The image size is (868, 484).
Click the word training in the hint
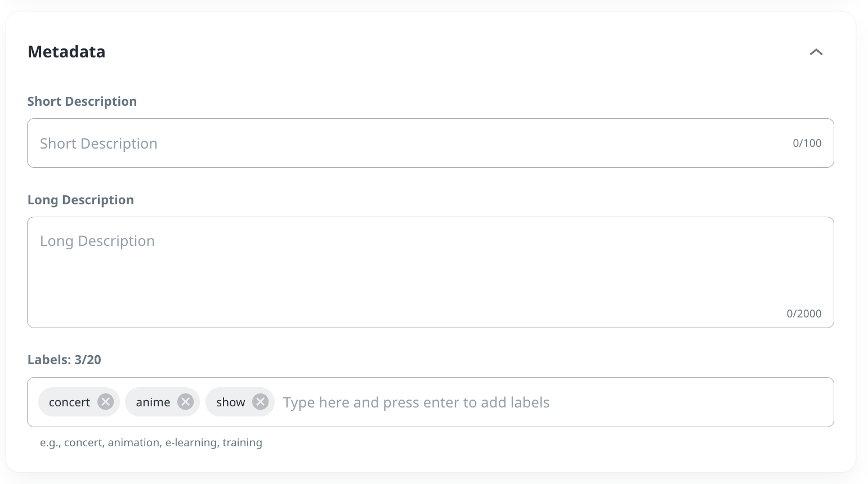coord(242,442)
